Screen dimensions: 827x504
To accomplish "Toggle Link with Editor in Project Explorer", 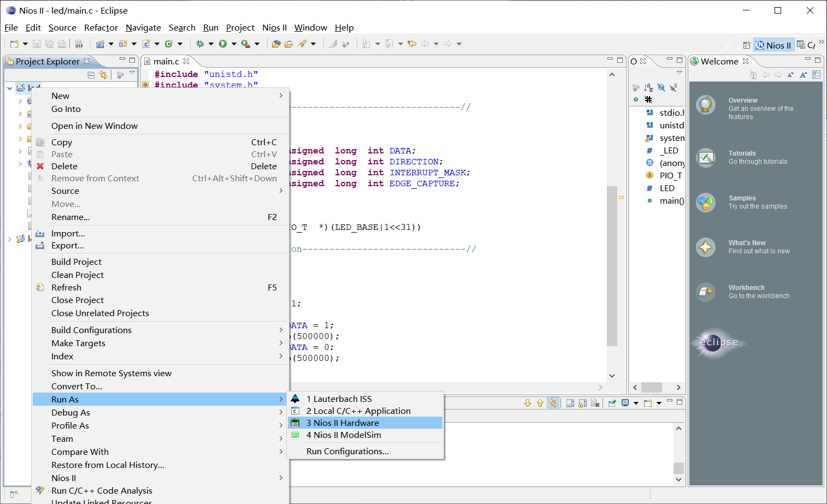I will 103,75.
